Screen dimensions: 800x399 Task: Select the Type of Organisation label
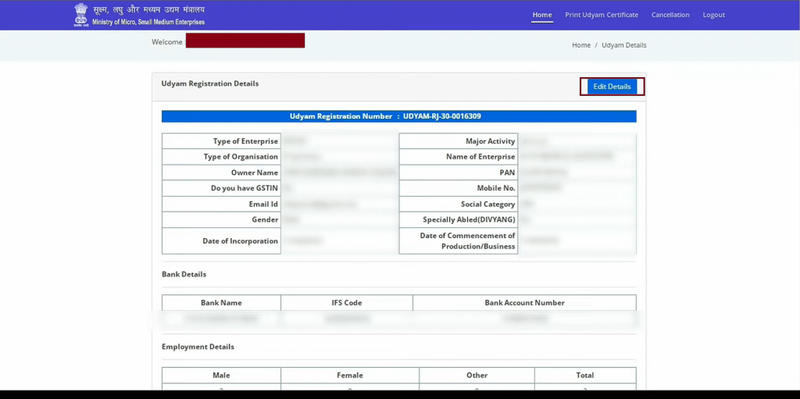241,157
